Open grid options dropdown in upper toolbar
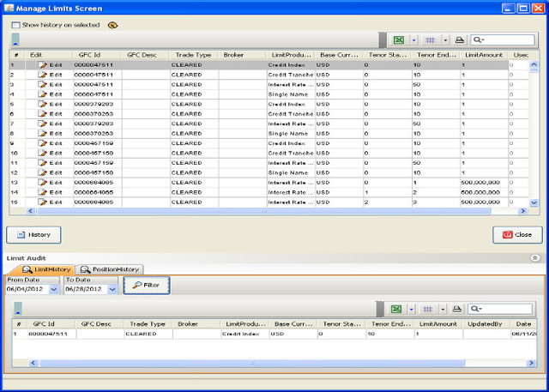The width and height of the screenshot is (549, 392). [445, 40]
